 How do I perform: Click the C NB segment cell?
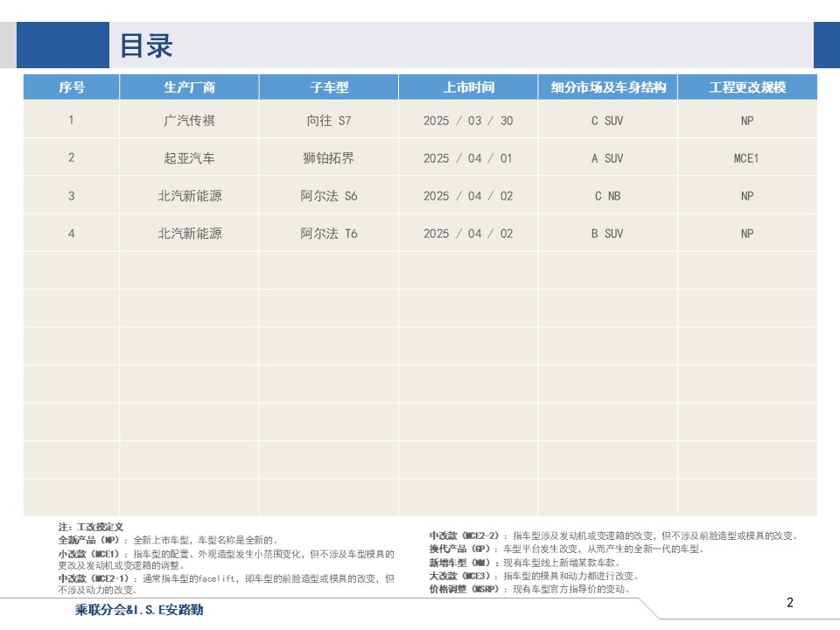click(607, 196)
